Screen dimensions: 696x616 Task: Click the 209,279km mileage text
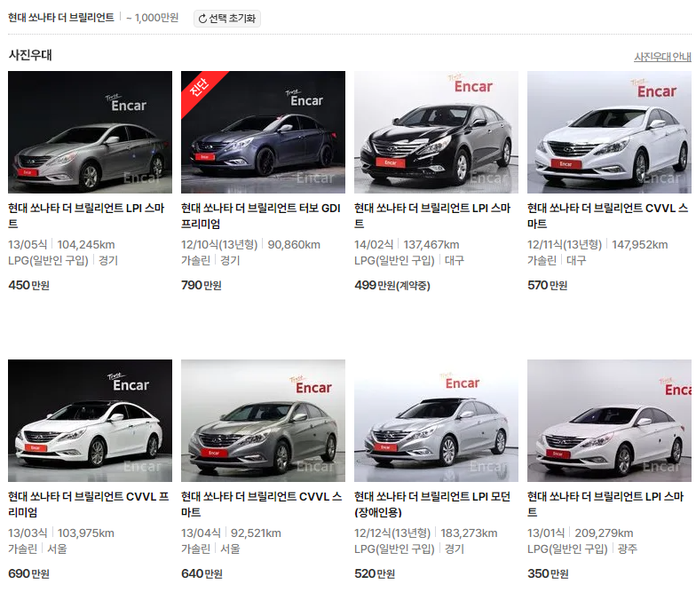[x=604, y=533]
